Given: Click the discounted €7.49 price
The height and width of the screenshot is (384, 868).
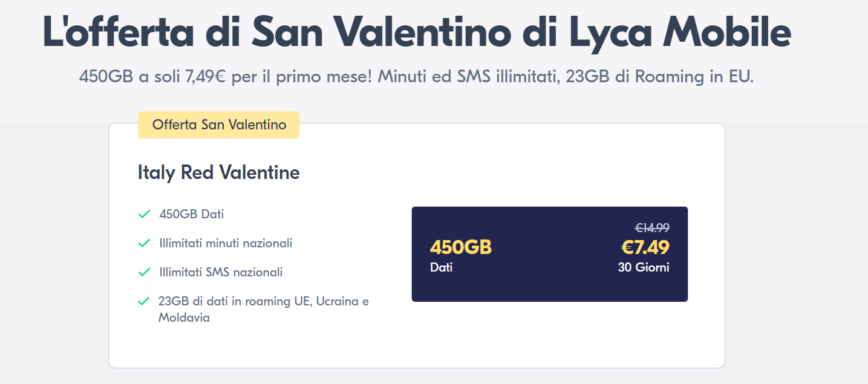Looking at the screenshot, I should point(645,247).
